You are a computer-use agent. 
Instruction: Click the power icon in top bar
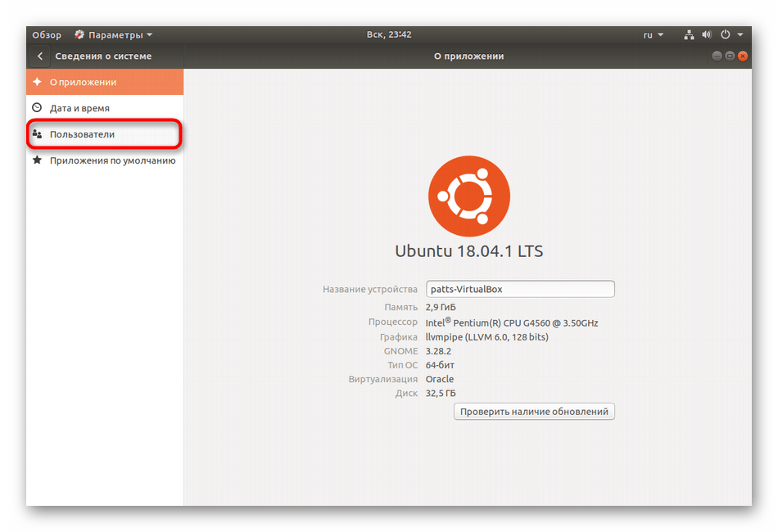click(x=725, y=35)
